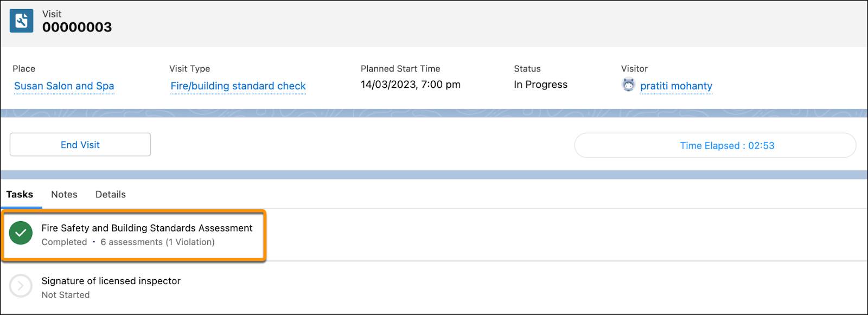Image resolution: width=868 pixels, height=315 pixels.
Task: Click the In Progress status value
Action: coord(541,85)
